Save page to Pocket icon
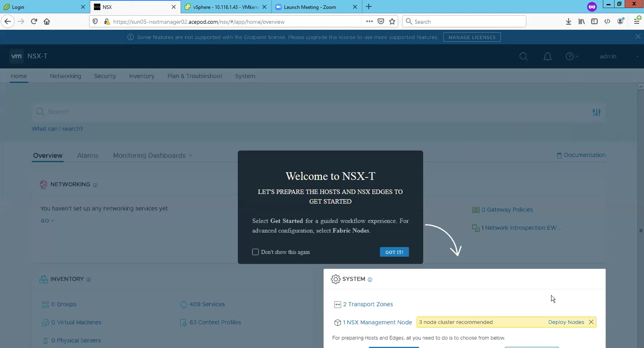 tap(381, 22)
